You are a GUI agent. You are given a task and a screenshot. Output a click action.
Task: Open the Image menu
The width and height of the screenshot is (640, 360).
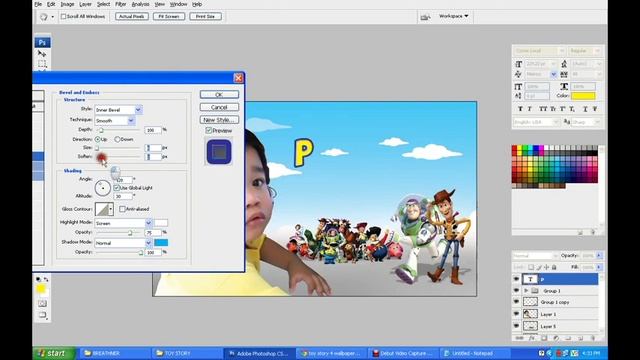click(x=67, y=4)
